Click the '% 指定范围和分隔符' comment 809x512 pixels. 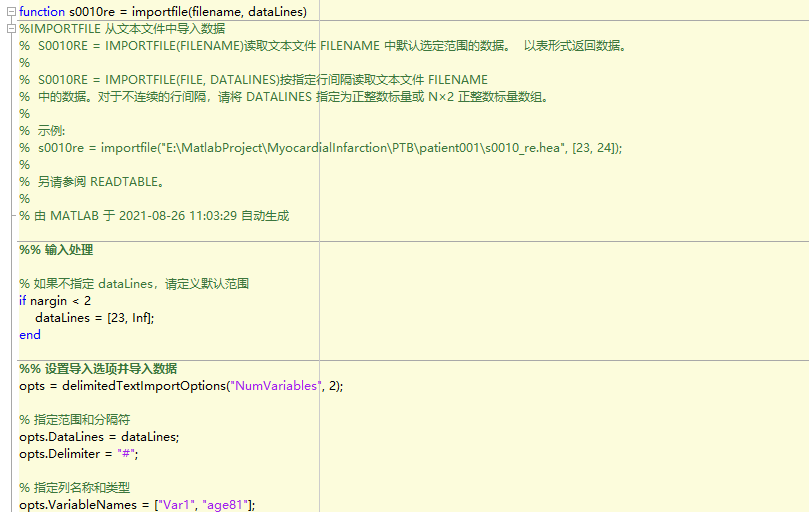75,420
